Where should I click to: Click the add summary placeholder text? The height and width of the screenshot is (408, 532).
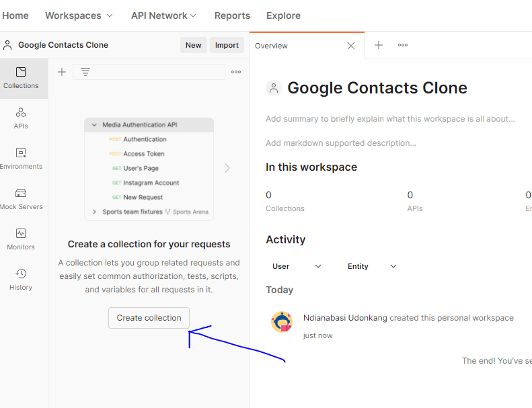(390, 119)
